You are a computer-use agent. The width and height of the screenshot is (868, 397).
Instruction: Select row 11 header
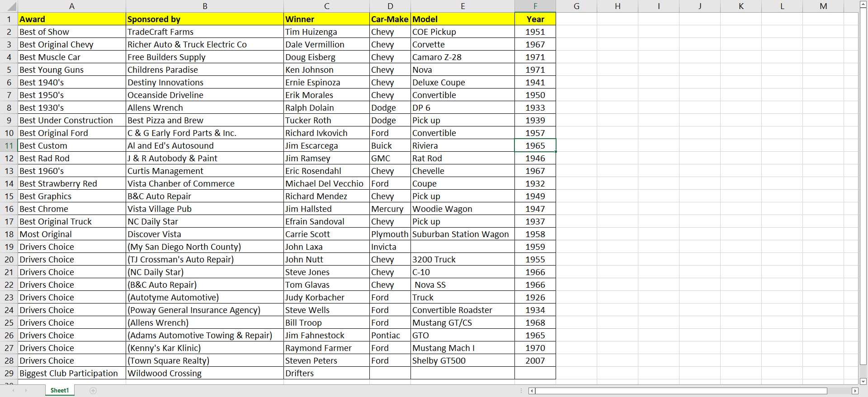tap(9, 145)
